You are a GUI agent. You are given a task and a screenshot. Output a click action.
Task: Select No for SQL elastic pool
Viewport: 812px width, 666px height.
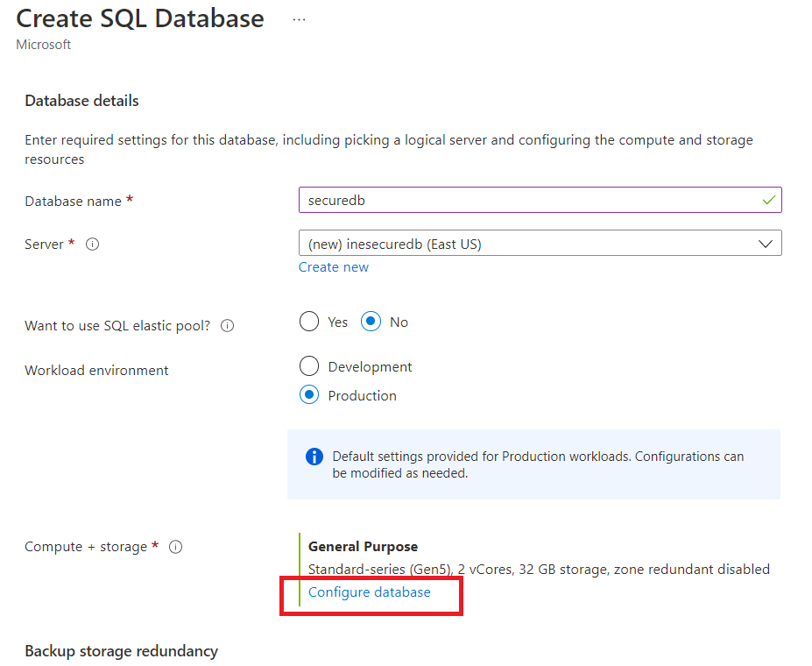coord(371,322)
